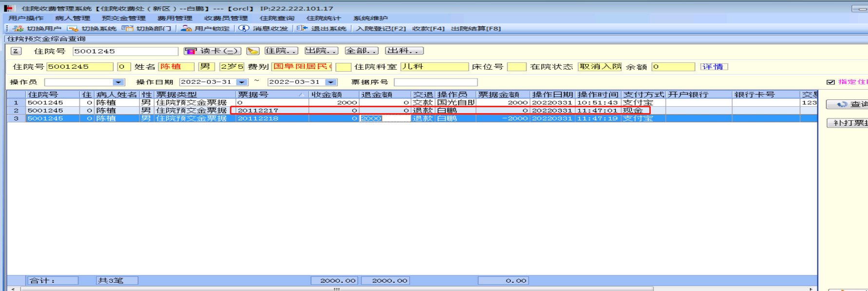Open the 住院查询 menu

pyautogui.click(x=277, y=18)
